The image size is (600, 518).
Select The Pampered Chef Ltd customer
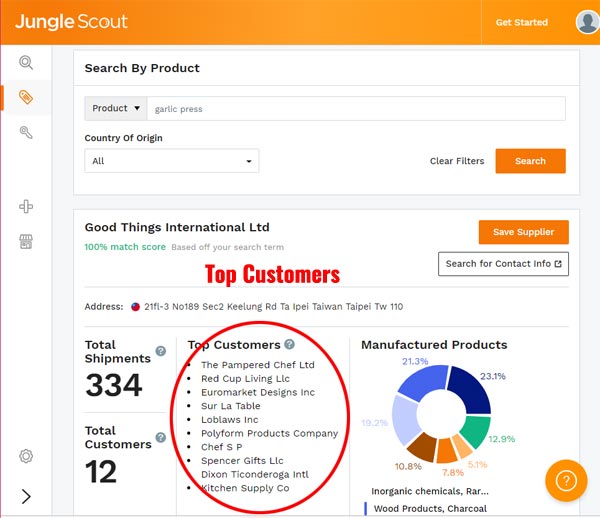[258, 365]
